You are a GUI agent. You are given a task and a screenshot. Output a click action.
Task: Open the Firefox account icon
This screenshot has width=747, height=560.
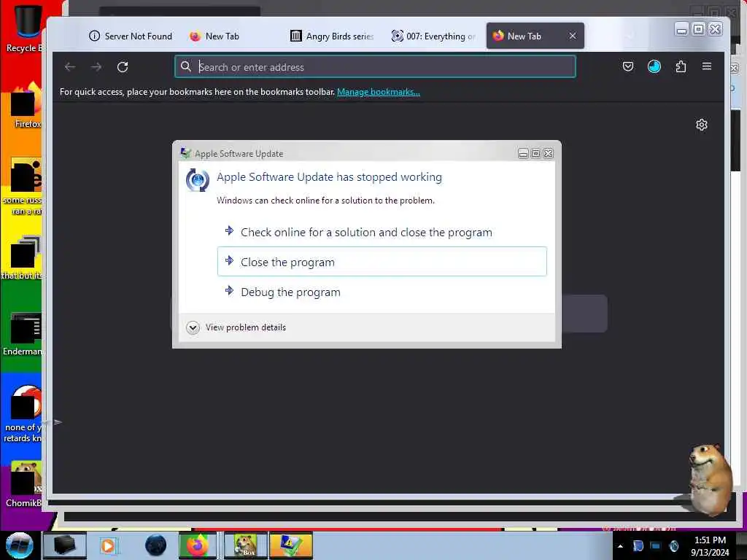click(654, 66)
